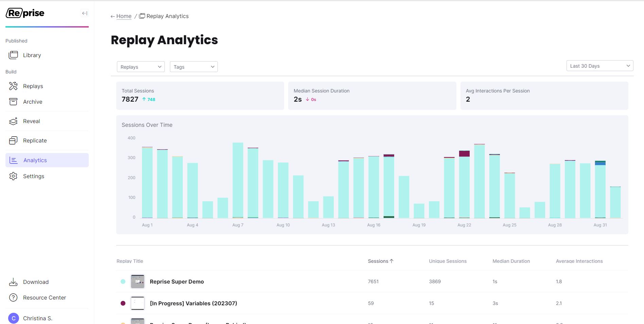Select Analytics in the sidebar

[47, 160]
